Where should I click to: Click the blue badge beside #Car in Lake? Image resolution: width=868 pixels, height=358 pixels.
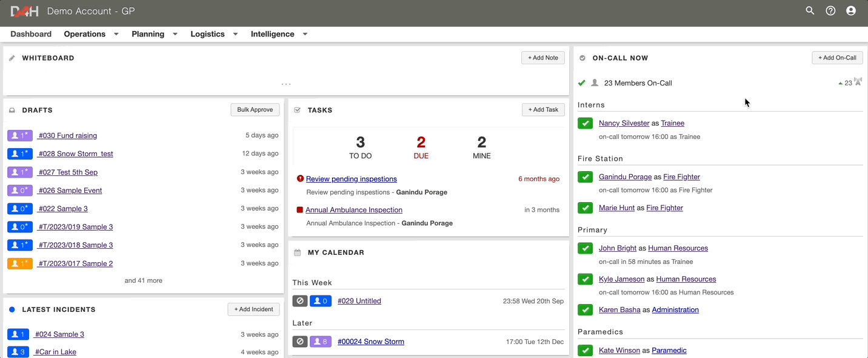point(18,352)
